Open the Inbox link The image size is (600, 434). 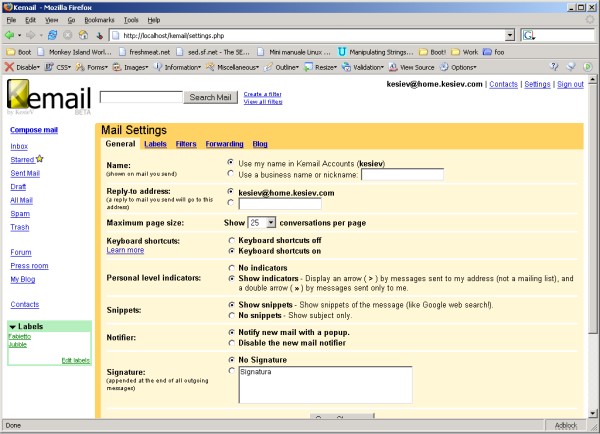coord(19,146)
